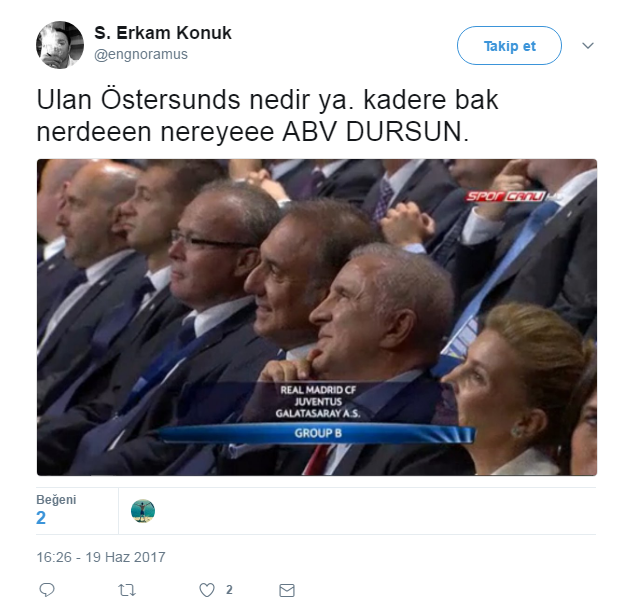Click the tweet text about Östersunds

[267, 115]
